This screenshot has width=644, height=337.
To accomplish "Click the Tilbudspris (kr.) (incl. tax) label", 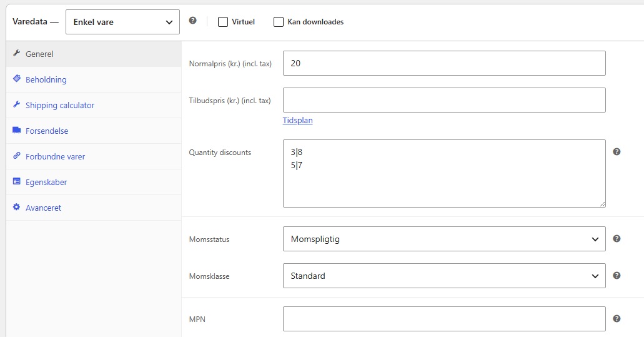I will pos(230,100).
